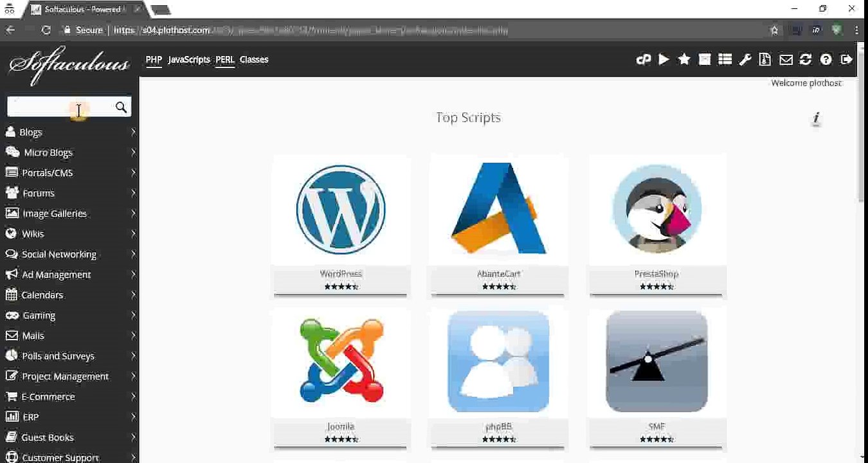Click the Ad Management megaphone icon
868x463 pixels.
click(x=12, y=274)
